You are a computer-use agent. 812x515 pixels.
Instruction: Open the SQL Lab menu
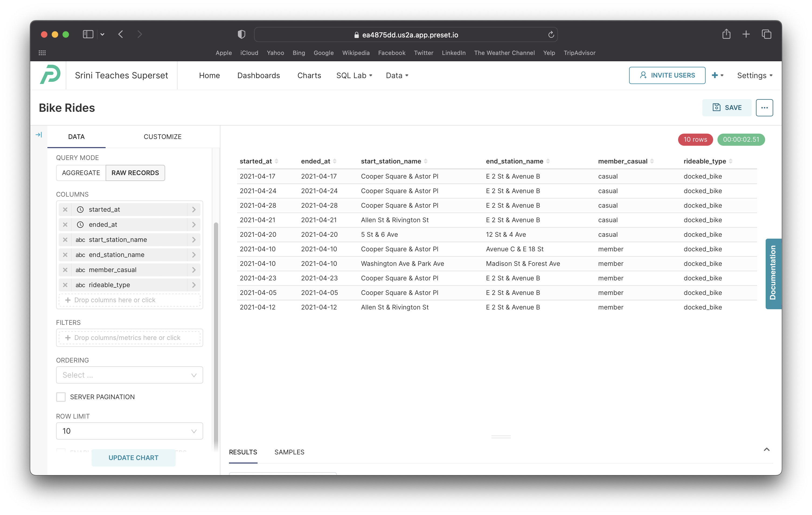[x=354, y=75]
